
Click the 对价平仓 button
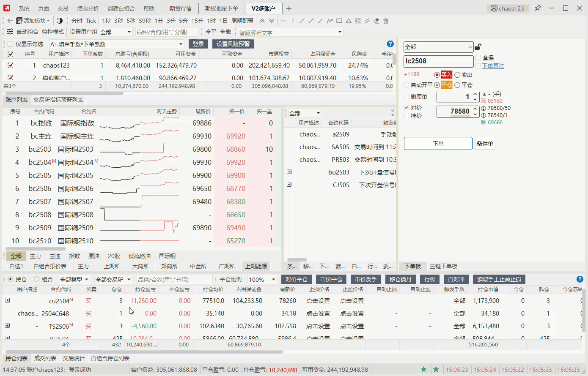pos(296,279)
